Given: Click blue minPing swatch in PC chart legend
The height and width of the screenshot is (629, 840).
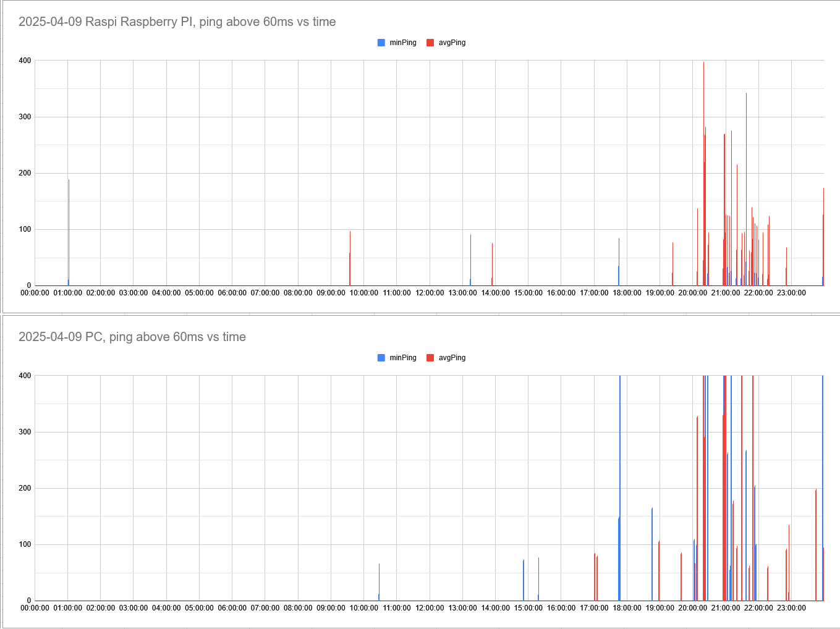Looking at the screenshot, I should (x=381, y=358).
